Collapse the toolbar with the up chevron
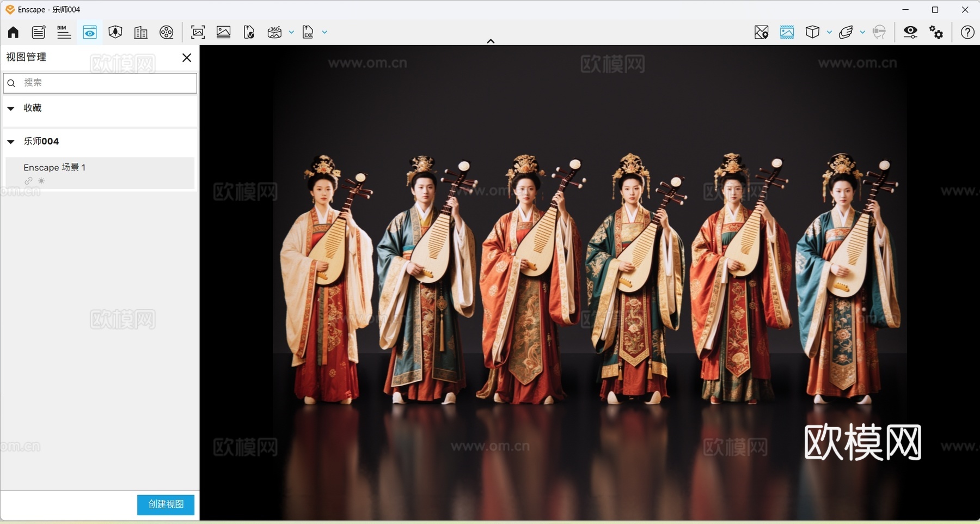Screen dimensions: 980x524 click(x=491, y=41)
